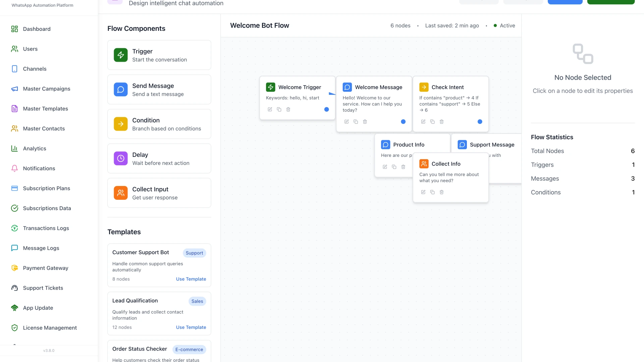The image size is (644, 362).
Task: Click the Active status indicator
Action: (504, 26)
